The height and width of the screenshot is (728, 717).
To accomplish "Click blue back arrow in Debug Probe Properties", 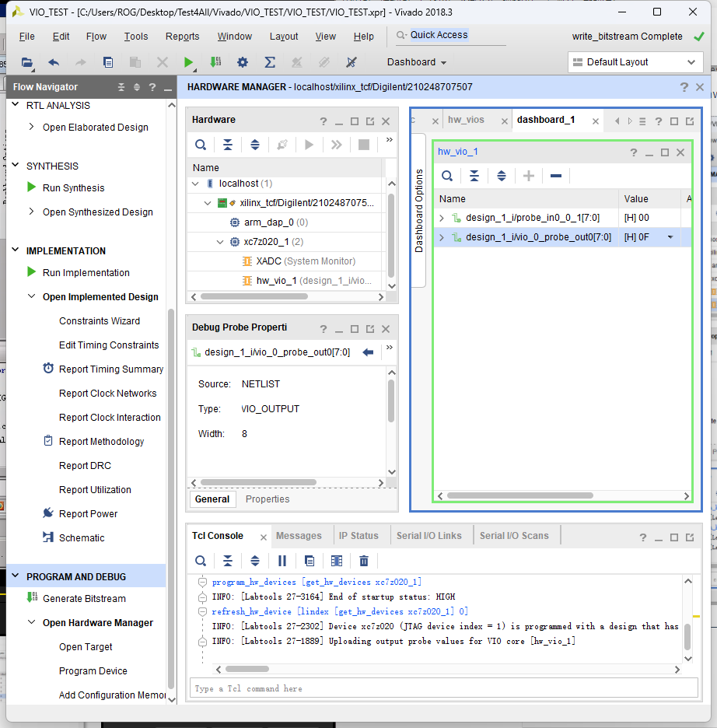I will [368, 352].
